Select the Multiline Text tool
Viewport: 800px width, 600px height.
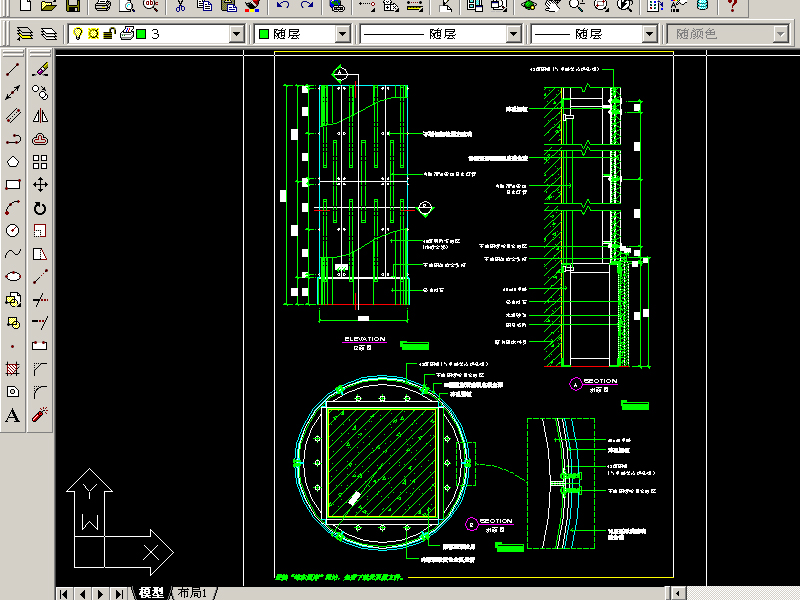coord(14,415)
